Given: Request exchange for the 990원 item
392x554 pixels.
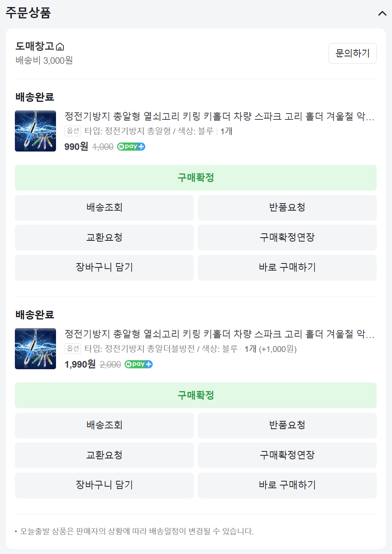Looking at the screenshot, I should click(x=104, y=238).
